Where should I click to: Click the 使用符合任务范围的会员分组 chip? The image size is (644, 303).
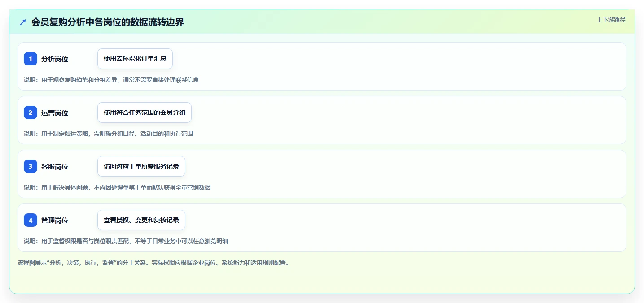point(145,113)
